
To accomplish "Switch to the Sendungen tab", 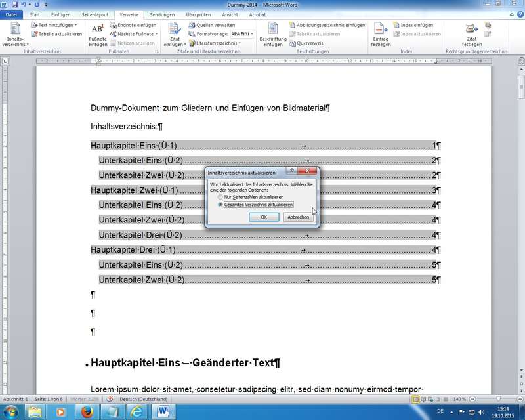I will (x=162, y=14).
